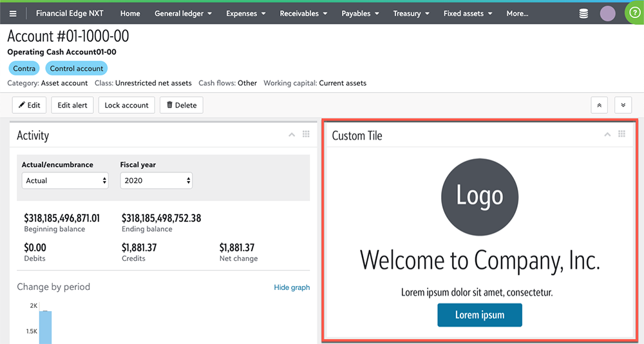
Task: Open the Actual/encumbrance dropdown
Action: 64,180
